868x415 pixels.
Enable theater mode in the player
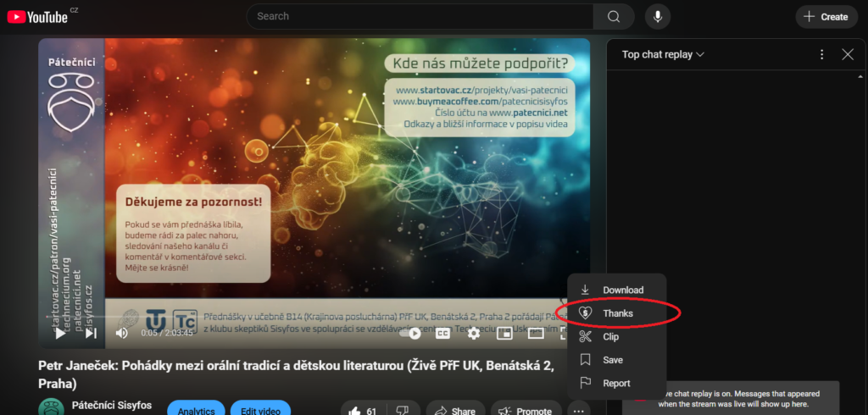(x=535, y=333)
